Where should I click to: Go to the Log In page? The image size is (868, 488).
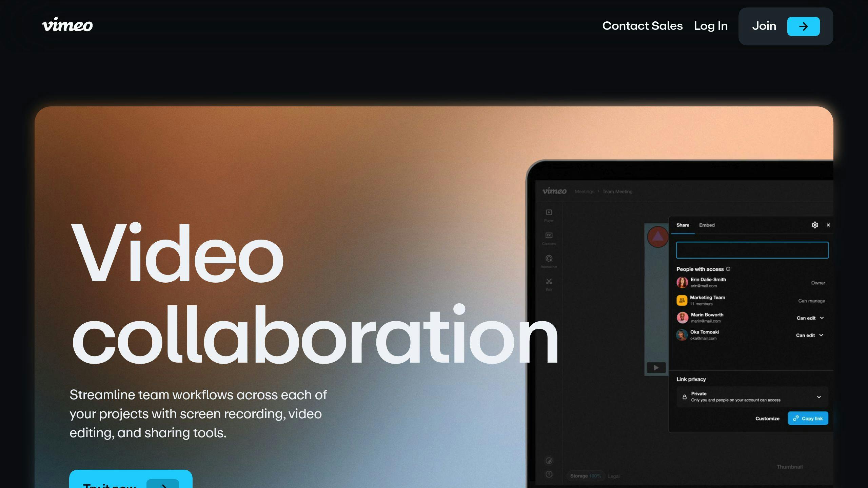click(x=711, y=26)
